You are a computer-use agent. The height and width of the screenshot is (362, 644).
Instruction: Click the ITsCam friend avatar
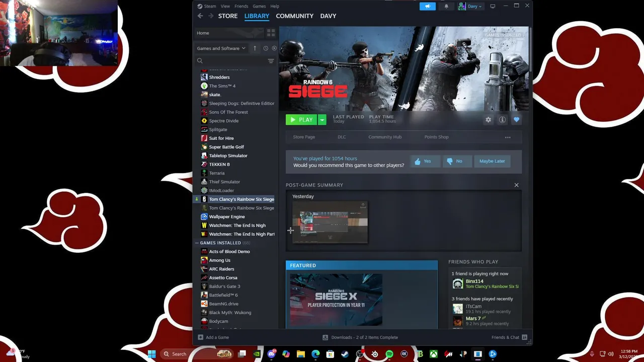[x=457, y=309]
